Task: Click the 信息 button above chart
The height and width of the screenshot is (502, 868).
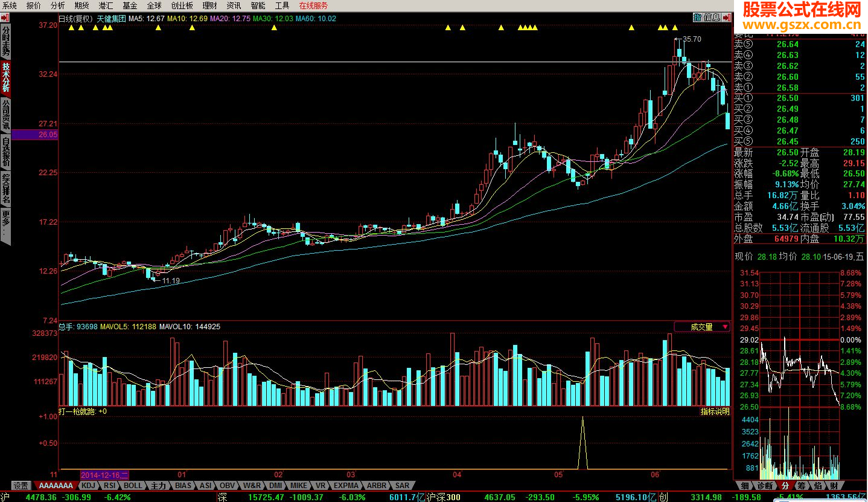Action: [x=712, y=18]
